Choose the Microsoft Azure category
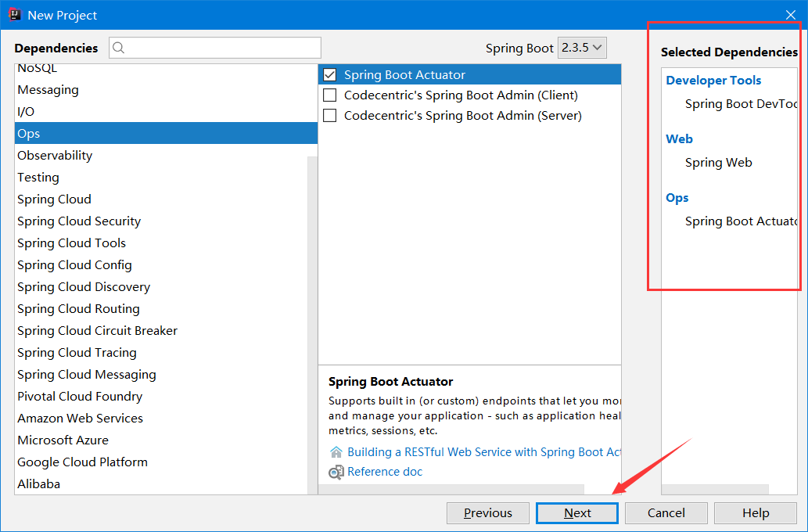 (x=161, y=440)
